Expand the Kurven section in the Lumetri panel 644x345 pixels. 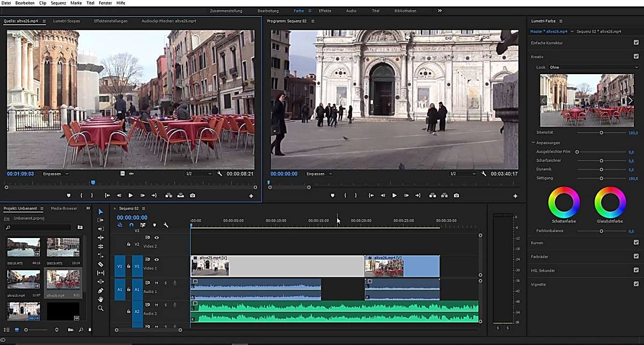[x=537, y=242]
